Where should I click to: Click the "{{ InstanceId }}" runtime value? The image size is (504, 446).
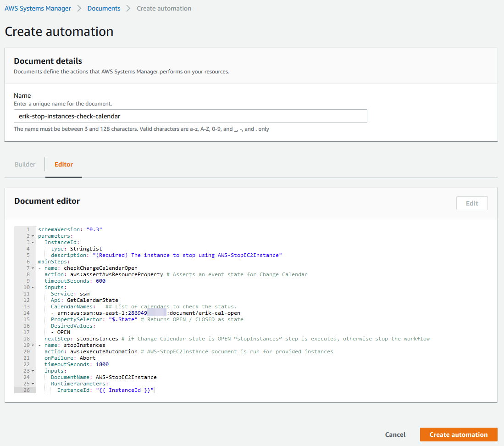125,390
